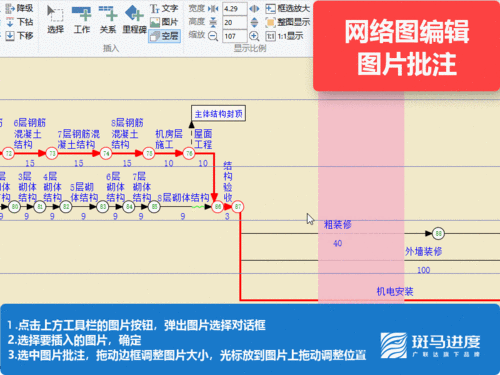The height and width of the screenshot is (375, 500).
Task: Click the 整图显示 fit whole diagram button
Action: coord(287,22)
